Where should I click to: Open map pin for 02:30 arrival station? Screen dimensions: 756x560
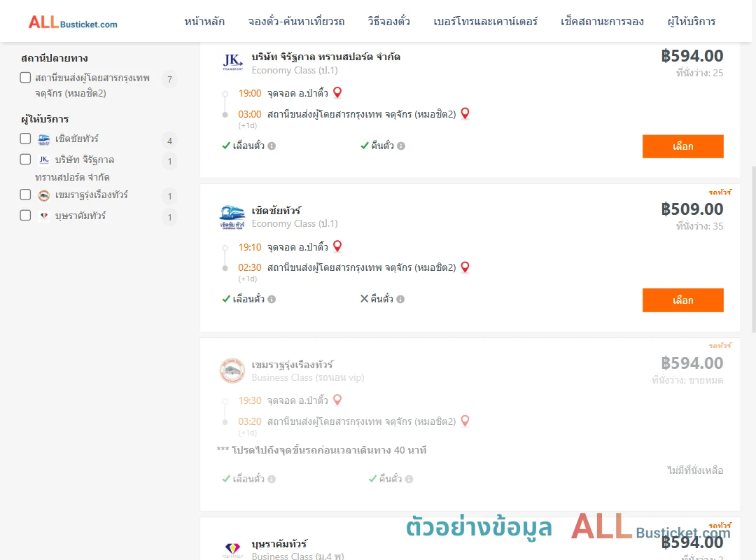(465, 267)
